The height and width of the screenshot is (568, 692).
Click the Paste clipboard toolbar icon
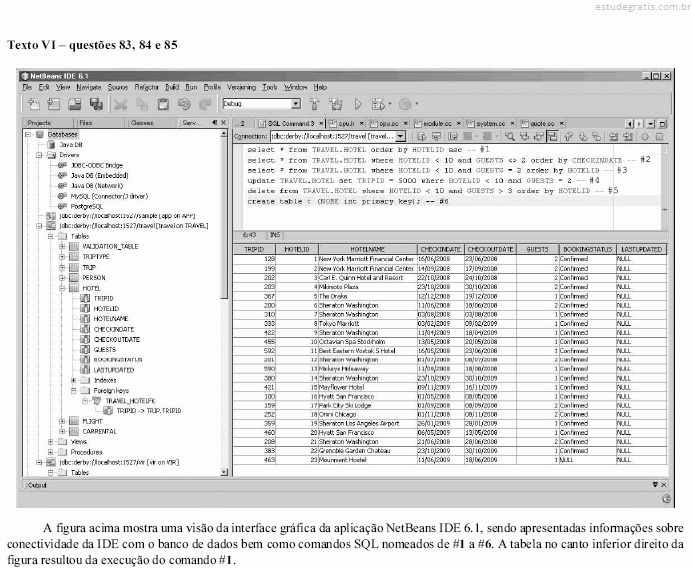tap(163, 104)
